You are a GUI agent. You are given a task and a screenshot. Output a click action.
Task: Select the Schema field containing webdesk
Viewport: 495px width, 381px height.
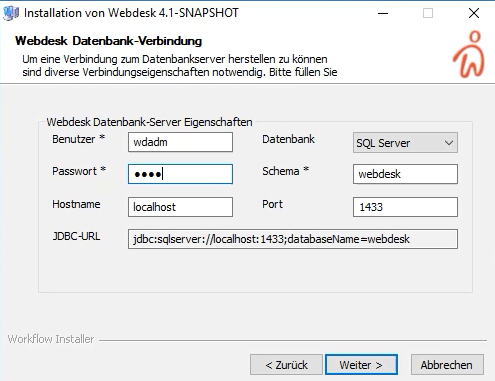[405, 174]
